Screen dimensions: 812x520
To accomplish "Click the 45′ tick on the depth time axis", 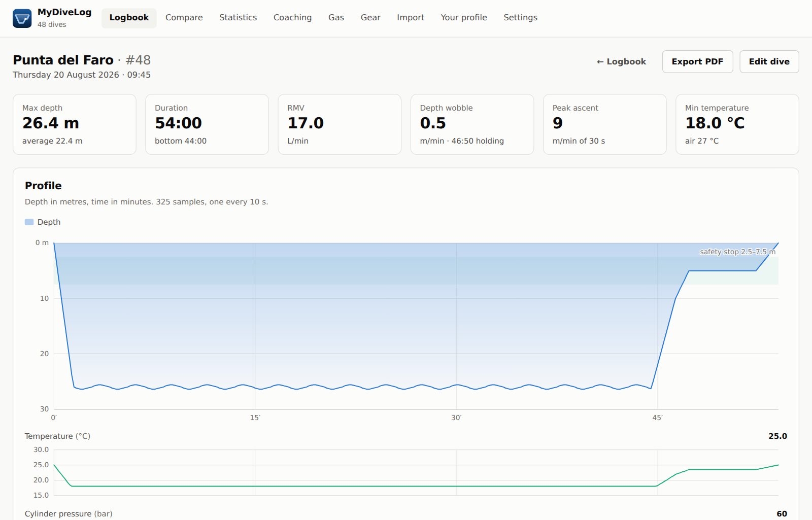I will tap(657, 418).
